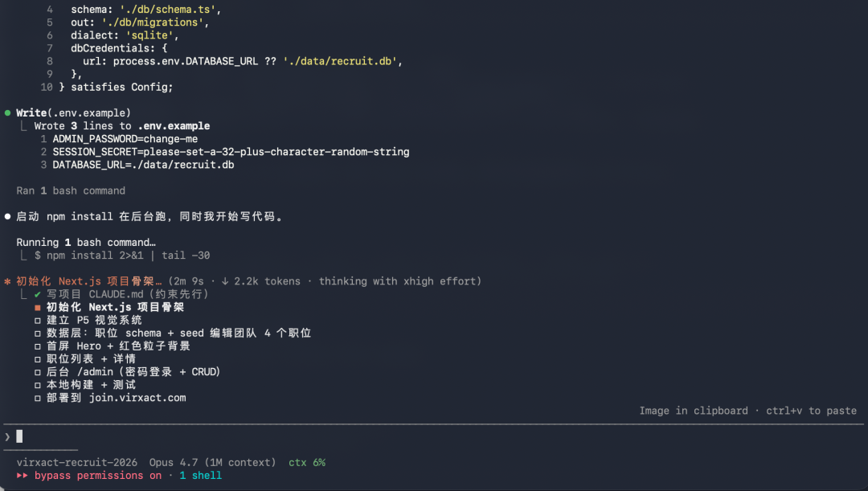Expand the 'Ran 1 bash command' line
This screenshot has width=868, height=491.
click(71, 190)
